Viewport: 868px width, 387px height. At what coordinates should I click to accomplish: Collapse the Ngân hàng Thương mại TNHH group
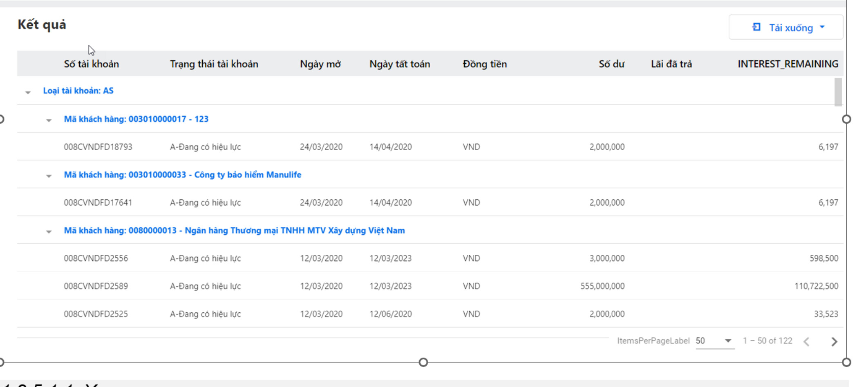(49, 231)
